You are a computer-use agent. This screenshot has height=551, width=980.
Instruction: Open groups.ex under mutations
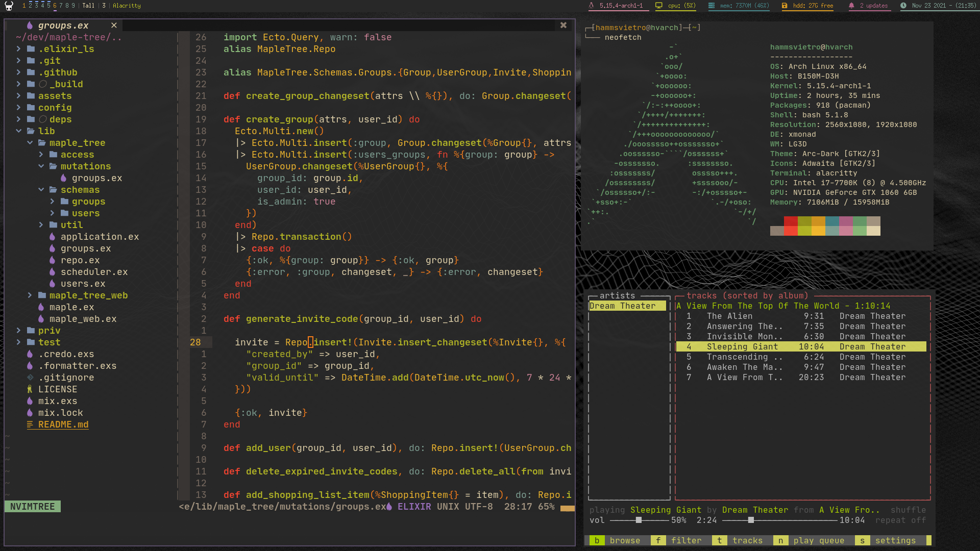[96, 178]
